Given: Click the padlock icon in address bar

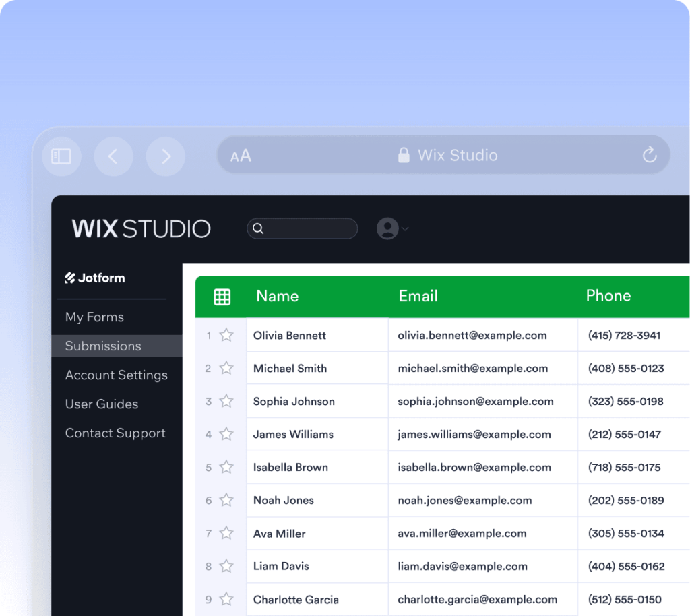Looking at the screenshot, I should (404, 155).
